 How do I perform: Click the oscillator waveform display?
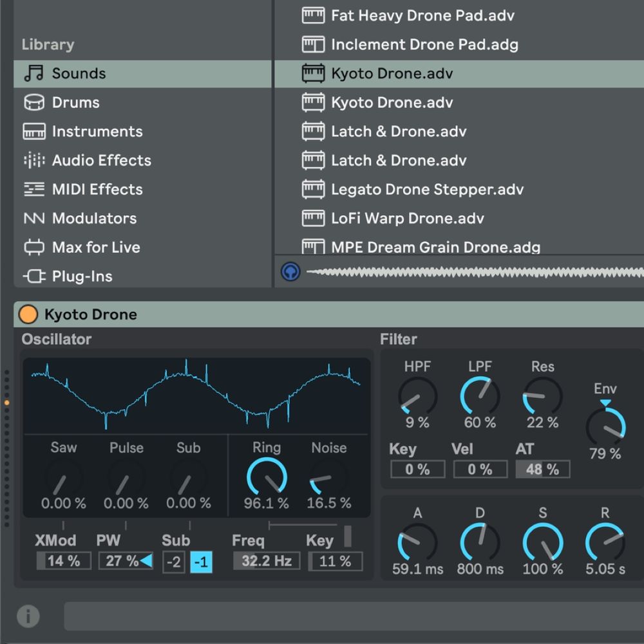coord(196,395)
